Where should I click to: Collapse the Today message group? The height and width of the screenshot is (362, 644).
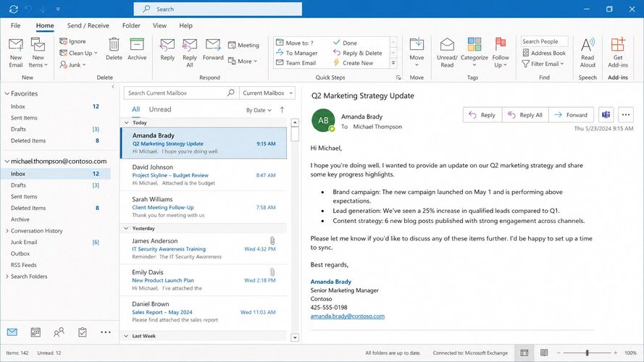click(127, 123)
